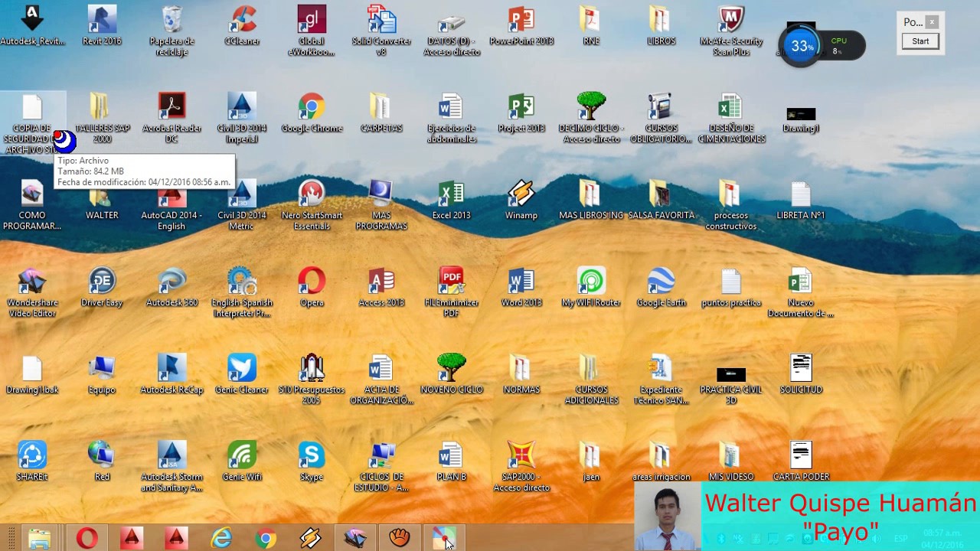Viewport: 980px width, 551px height.
Task: Launch Genie Cleaner shortcut
Action: pyautogui.click(x=242, y=374)
